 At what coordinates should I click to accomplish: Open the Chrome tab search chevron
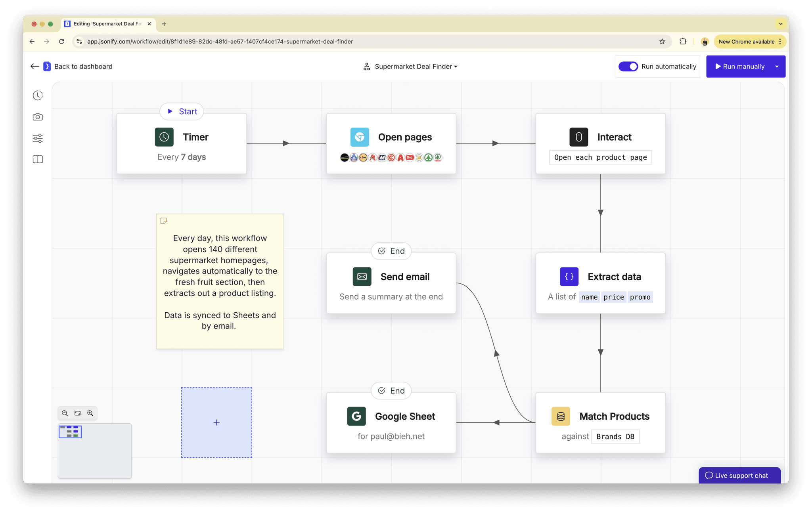[x=781, y=24]
